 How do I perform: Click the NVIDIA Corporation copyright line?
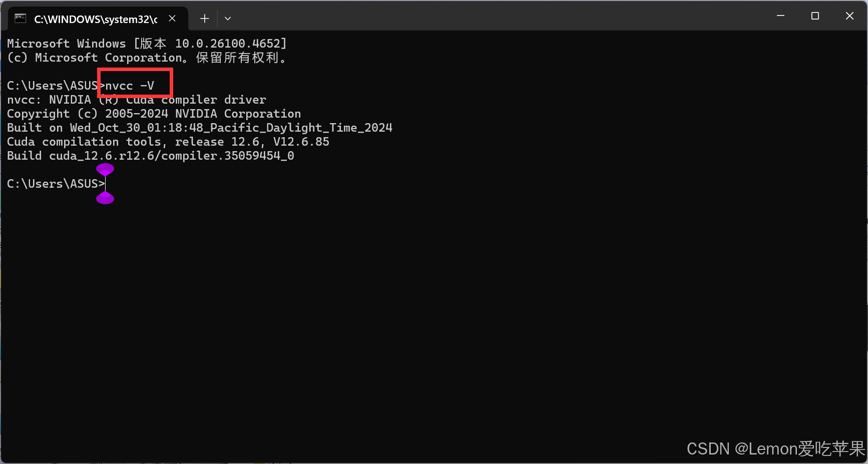click(x=154, y=114)
